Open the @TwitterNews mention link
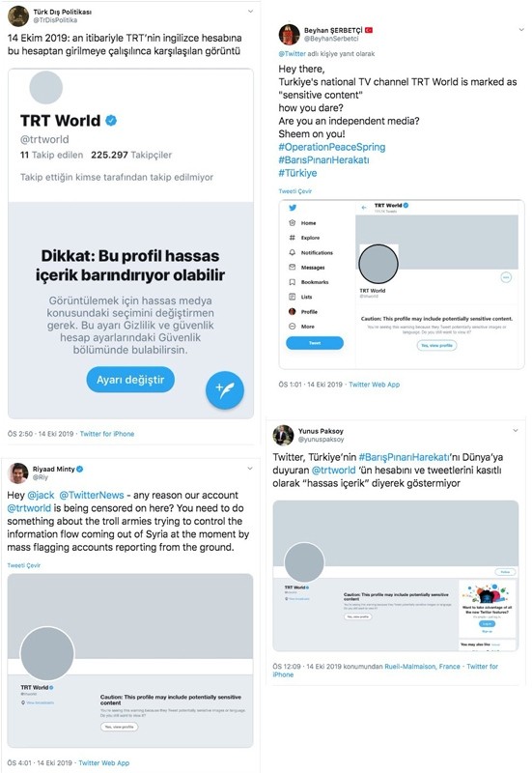This screenshot has height=773, width=532. click(x=92, y=495)
